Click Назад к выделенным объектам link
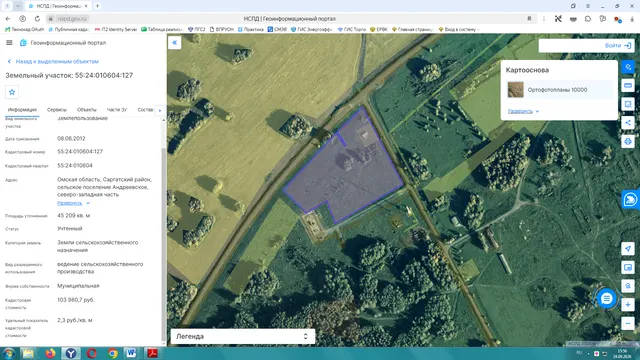The width and height of the screenshot is (640, 360). (53, 61)
